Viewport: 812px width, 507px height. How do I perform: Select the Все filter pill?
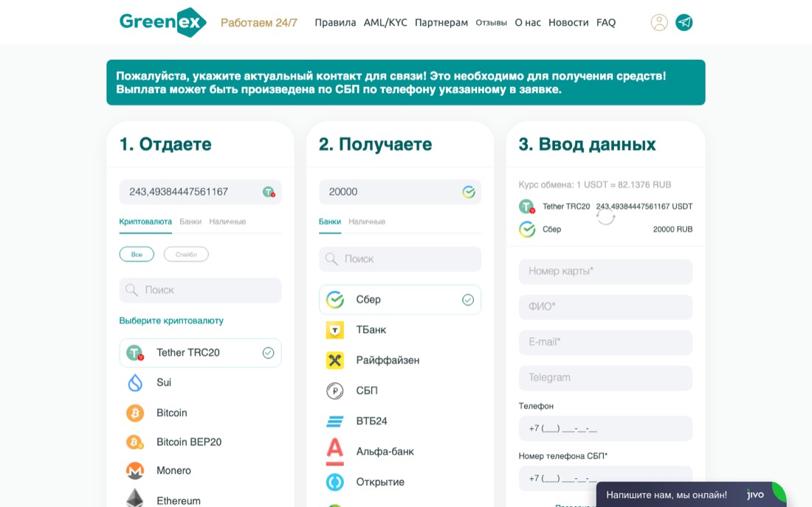tap(137, 255)
